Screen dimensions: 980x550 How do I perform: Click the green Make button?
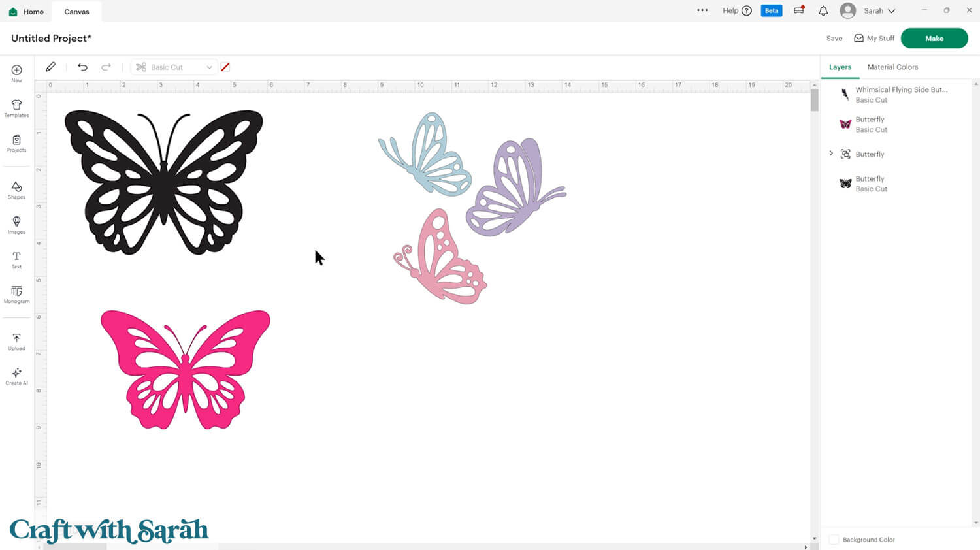click(934, 39)
